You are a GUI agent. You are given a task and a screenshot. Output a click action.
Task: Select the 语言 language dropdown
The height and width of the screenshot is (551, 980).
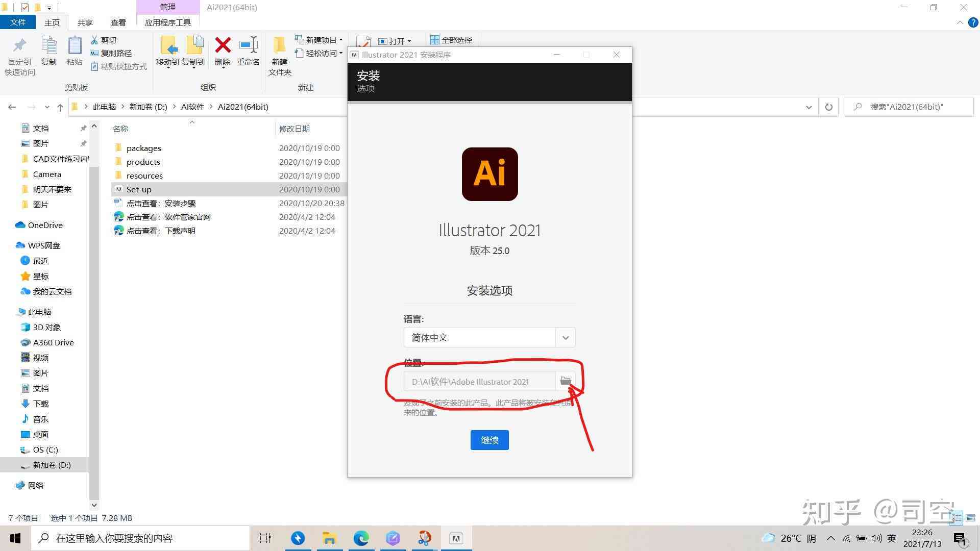(x=489, y=337)
